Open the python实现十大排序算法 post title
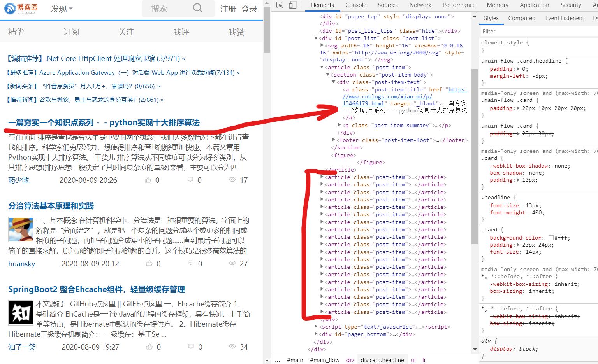The width and height of the screenshot is (598, 364). (x=104, y=122)
